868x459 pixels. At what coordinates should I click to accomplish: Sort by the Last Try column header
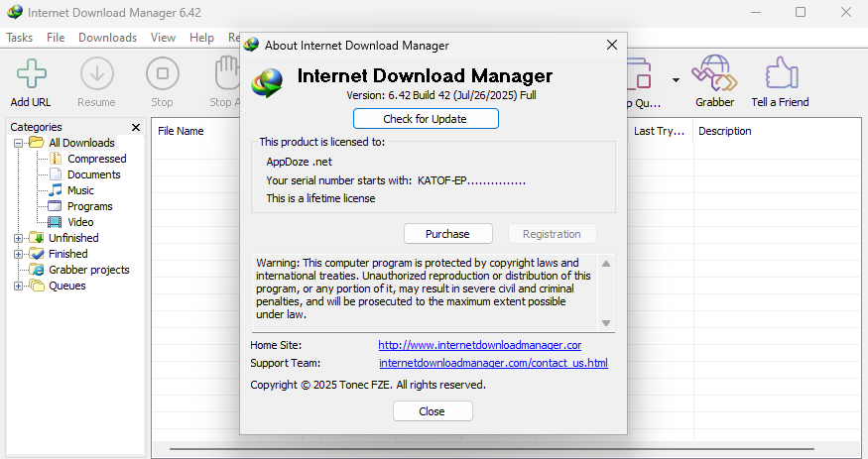[660, 131]
